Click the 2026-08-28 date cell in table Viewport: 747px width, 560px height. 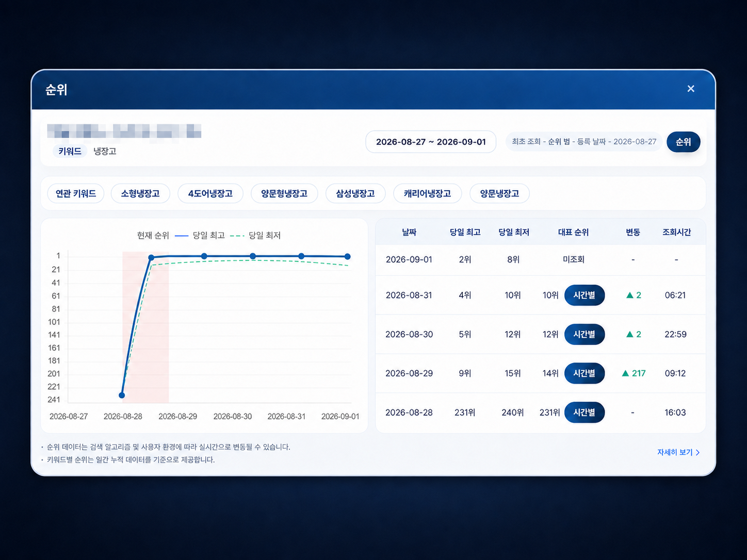[x=409, y=413]
